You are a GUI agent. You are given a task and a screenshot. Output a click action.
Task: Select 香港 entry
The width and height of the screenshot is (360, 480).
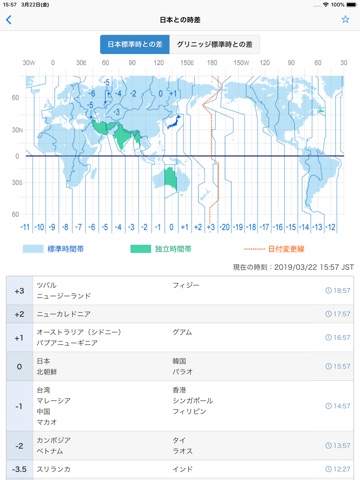click(x=179, y=390)
